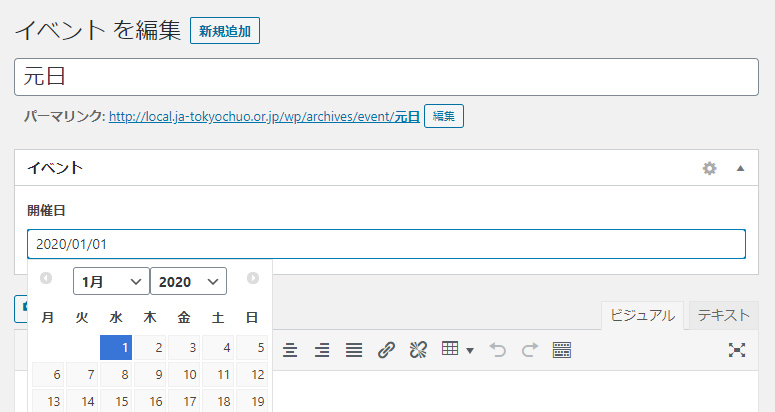This screenshot has width=775, height=412.
Task: Click the remove link icon
Action: 418,350
